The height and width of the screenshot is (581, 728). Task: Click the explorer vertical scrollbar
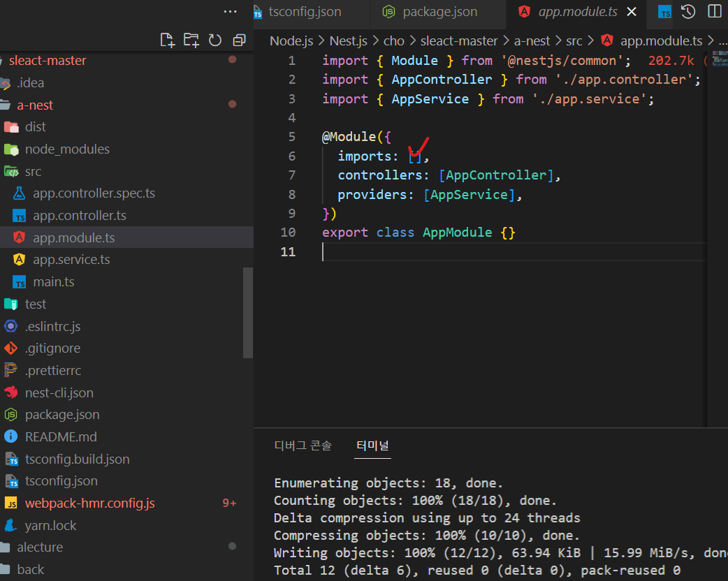pyautogui.click(x=248, y=313)
